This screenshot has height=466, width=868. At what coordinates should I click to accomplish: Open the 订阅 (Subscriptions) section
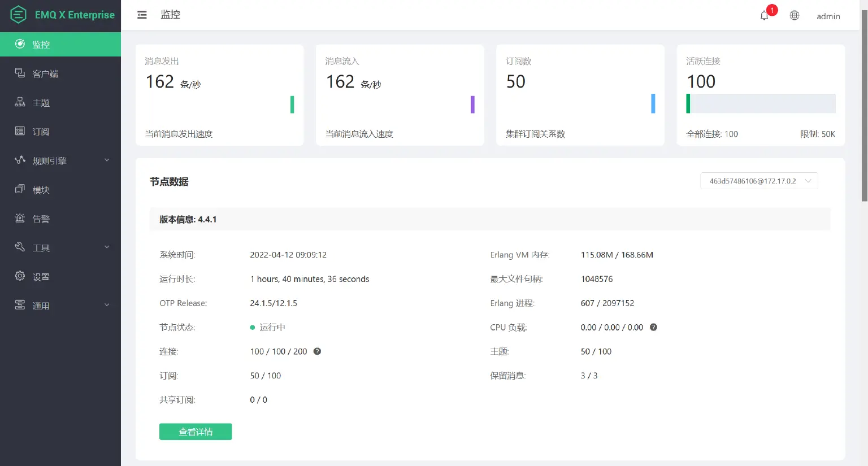(41, 131)
